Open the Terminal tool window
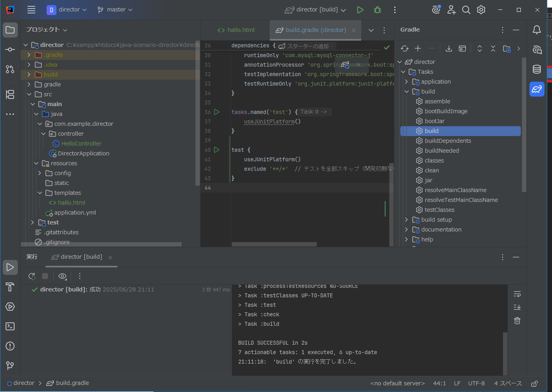This screenshot has width=552, height=392. click(10, 326)
